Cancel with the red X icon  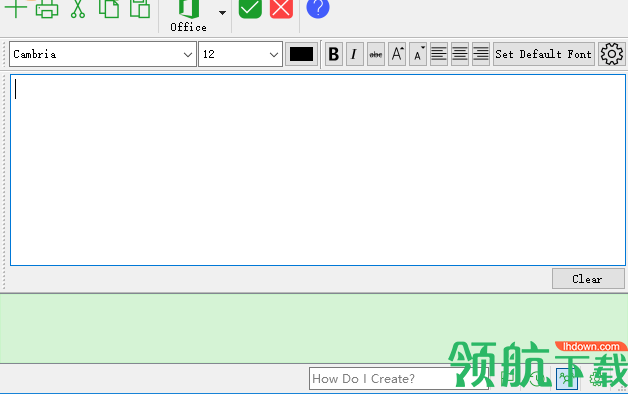click(x=281, y=9)
